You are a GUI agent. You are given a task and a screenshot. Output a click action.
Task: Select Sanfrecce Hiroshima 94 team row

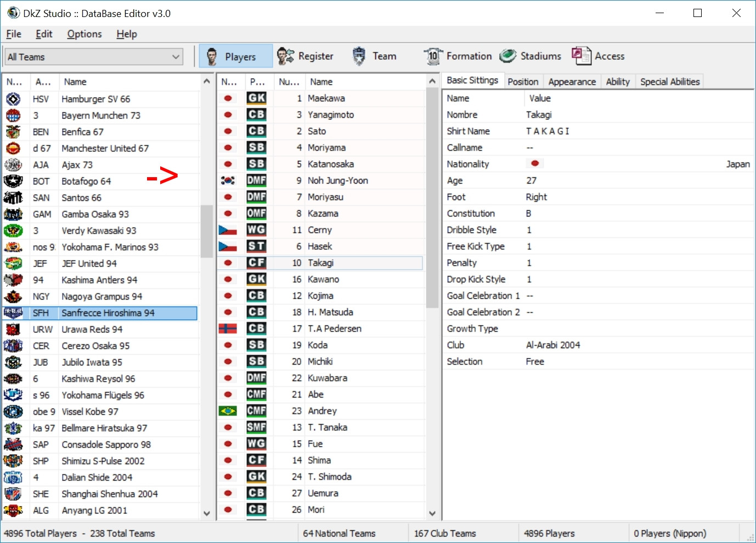click(x=100, y=313)
